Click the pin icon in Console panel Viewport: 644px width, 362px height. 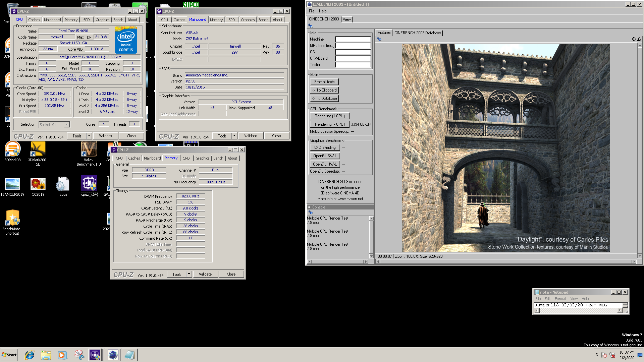(x=310, y=213)
